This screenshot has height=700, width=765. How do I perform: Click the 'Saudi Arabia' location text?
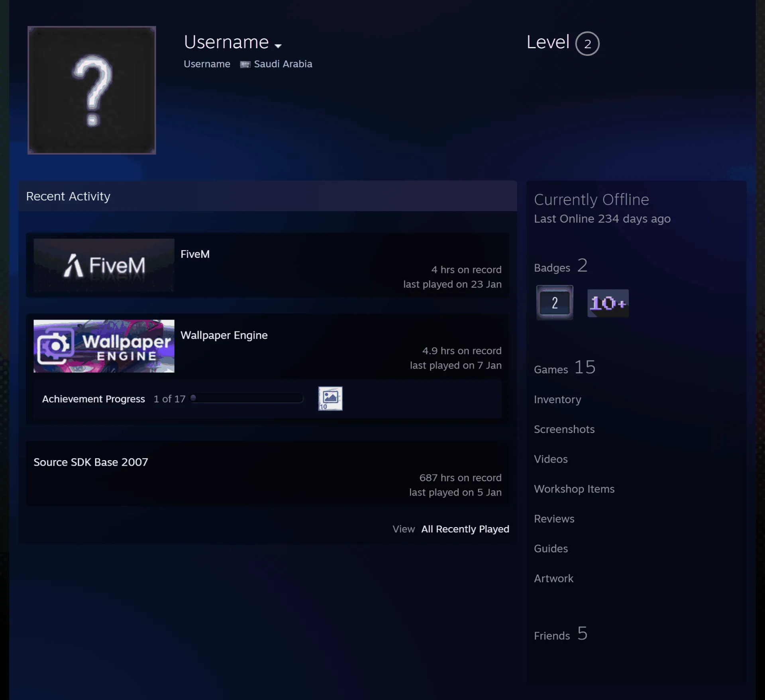click(x=283, y=64)
